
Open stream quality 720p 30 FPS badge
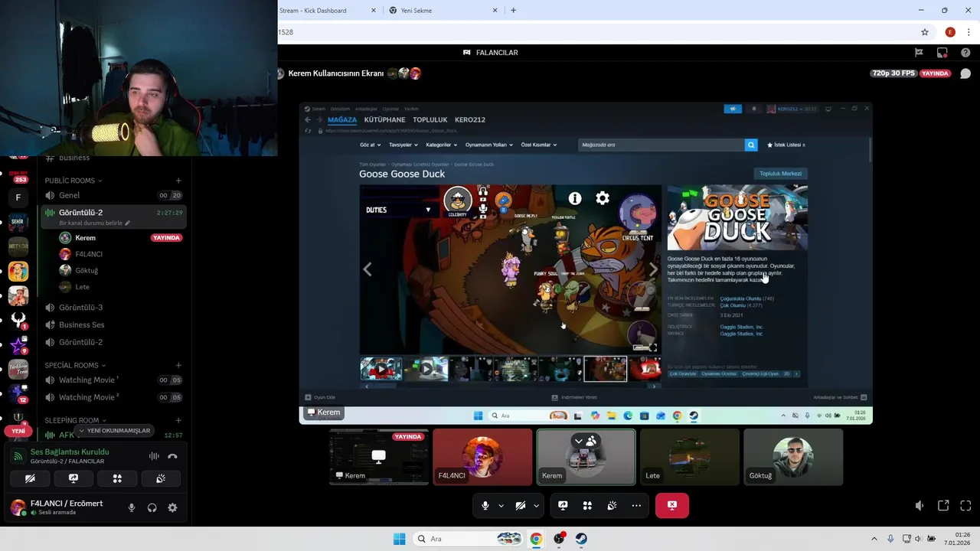(893, 73)
